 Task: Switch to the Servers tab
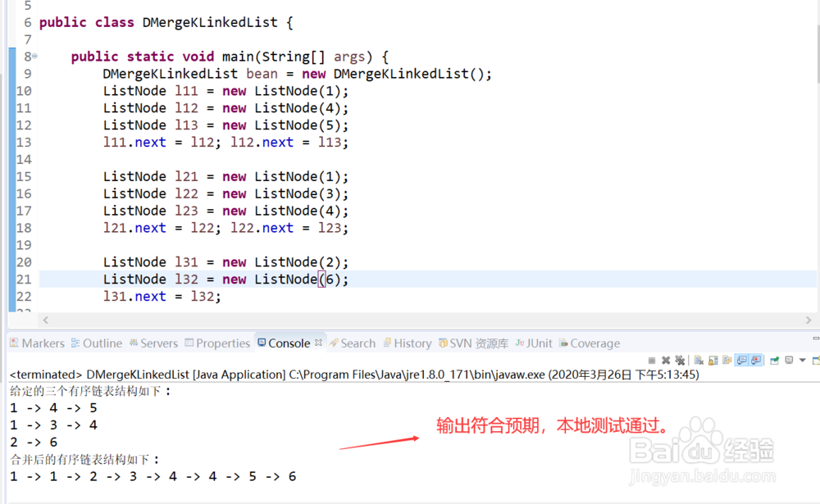(x=154, y=343)
